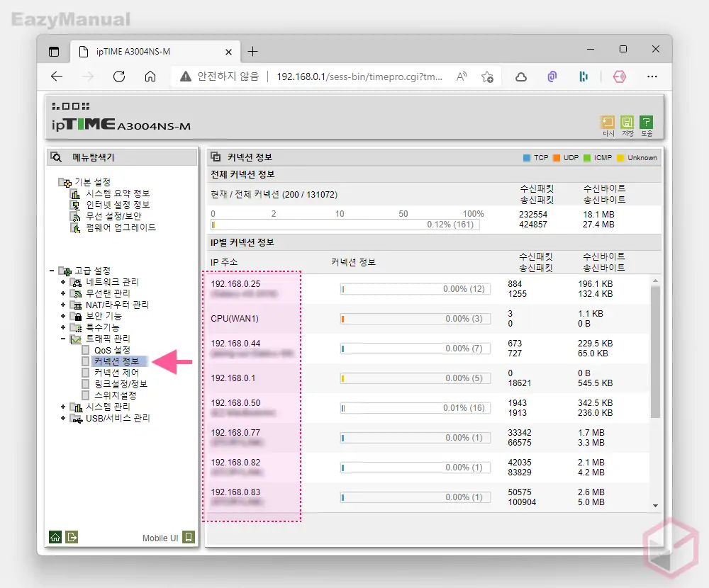The width and height of the screenshot is (709, 588).
Task: Add page to favorites star icon
Action: coord(487,77)
